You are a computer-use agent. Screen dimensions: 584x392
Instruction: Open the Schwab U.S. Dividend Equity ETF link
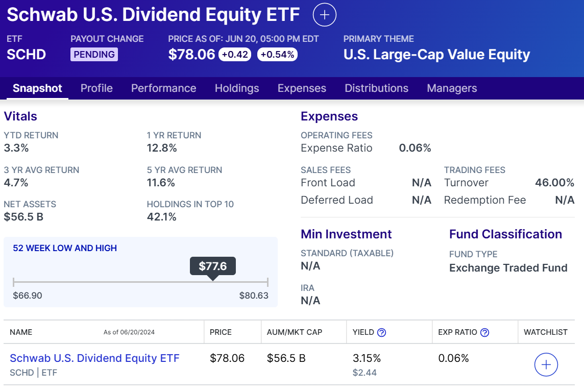(x=94, y=358)
